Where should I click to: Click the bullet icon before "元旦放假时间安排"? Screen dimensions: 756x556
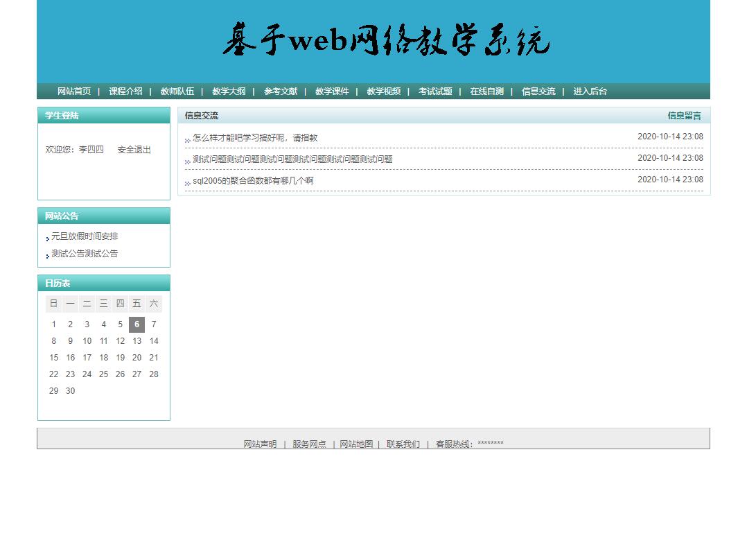pyautogui.click(x=46, y=238)
